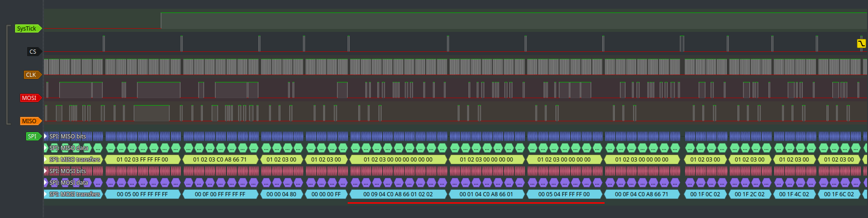Toggle the SPI: MOSI bits row arrow
This screenshot has height=218, width=868.
click(45, 171)
